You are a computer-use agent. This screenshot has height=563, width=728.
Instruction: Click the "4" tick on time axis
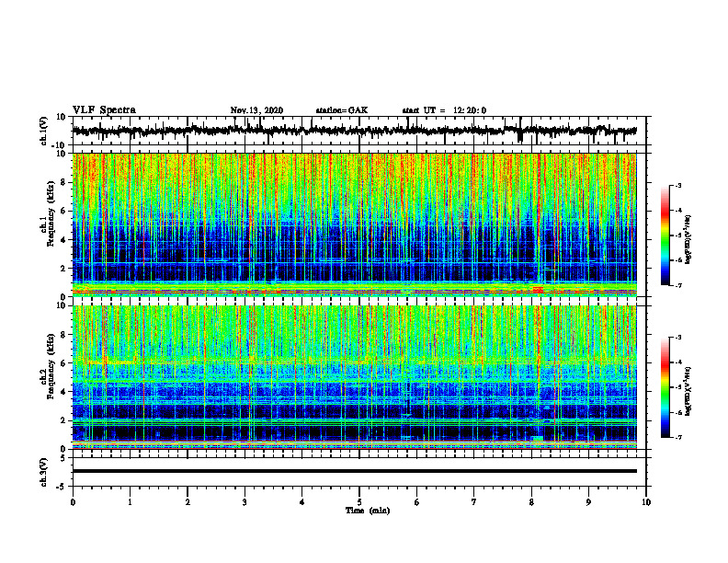point(302,502)
